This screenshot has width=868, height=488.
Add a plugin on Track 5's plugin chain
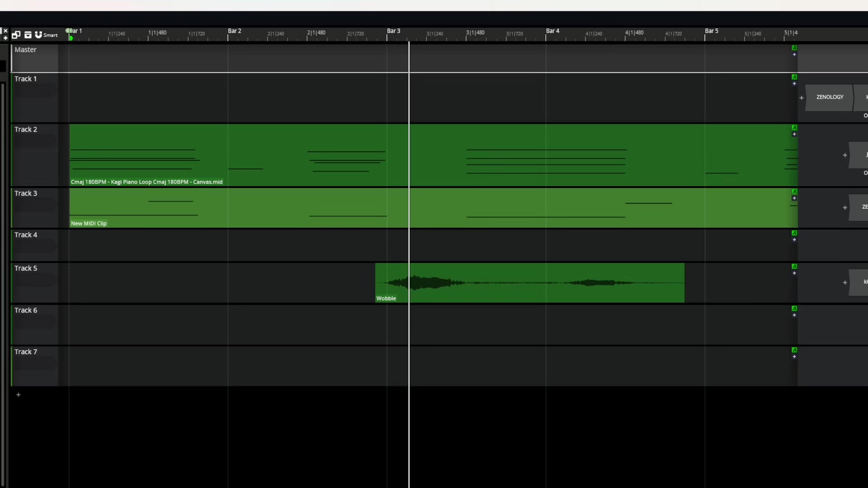tap(845, 282)
